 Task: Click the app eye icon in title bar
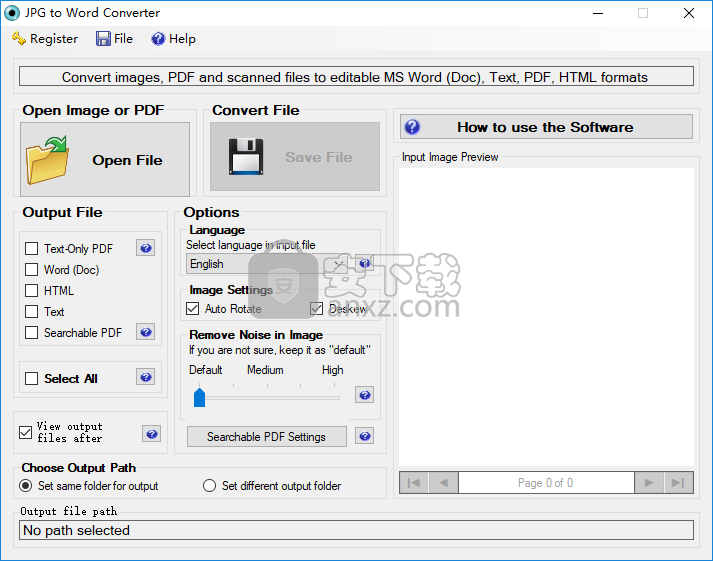point(12,13)
